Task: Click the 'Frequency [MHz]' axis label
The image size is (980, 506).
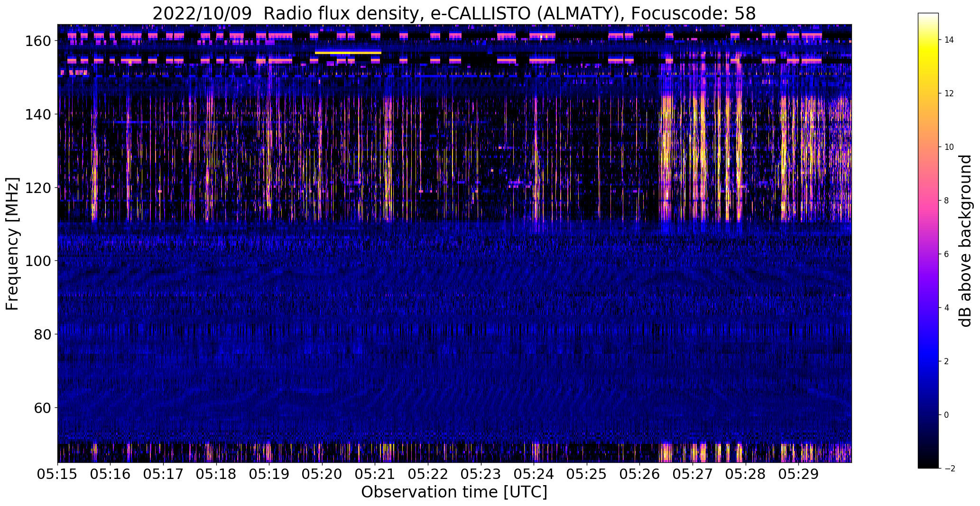Action: pos(12,244)
